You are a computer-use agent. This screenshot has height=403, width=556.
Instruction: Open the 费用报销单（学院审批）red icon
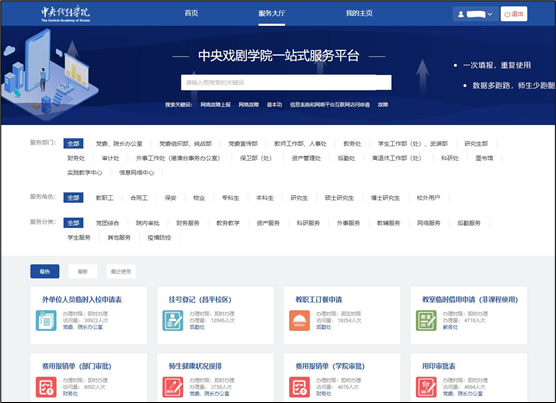click(x=299, y=387)
